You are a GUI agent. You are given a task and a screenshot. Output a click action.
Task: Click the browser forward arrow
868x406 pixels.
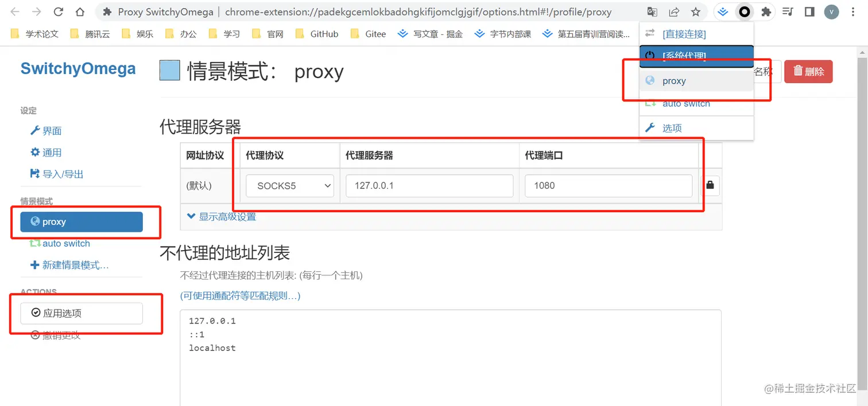click(x=36, y=11)
